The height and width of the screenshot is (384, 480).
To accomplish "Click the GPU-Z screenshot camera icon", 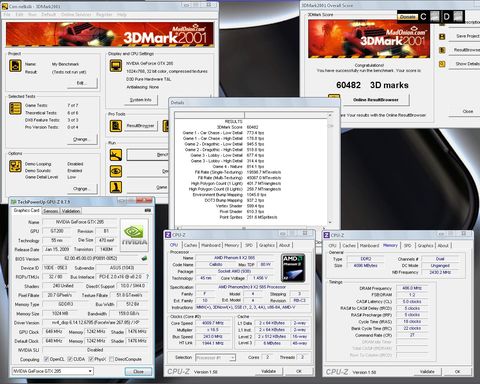I will 148,211.
